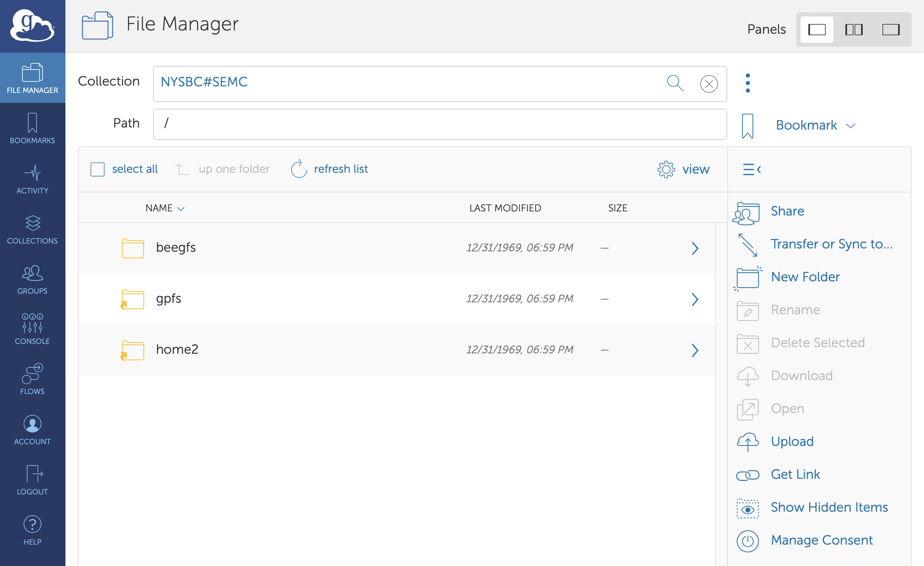
Task: Collapse the right actions menu panel
Action: pyautogui.click(x=752, y=169)
